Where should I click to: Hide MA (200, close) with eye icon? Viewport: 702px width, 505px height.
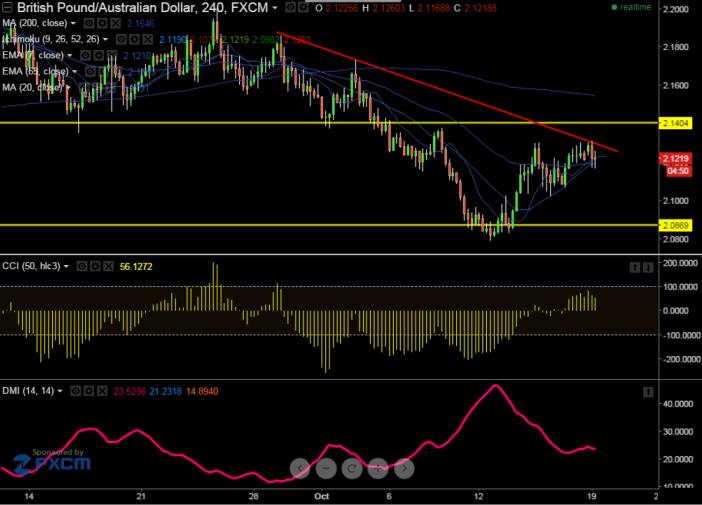pos(89,23)
